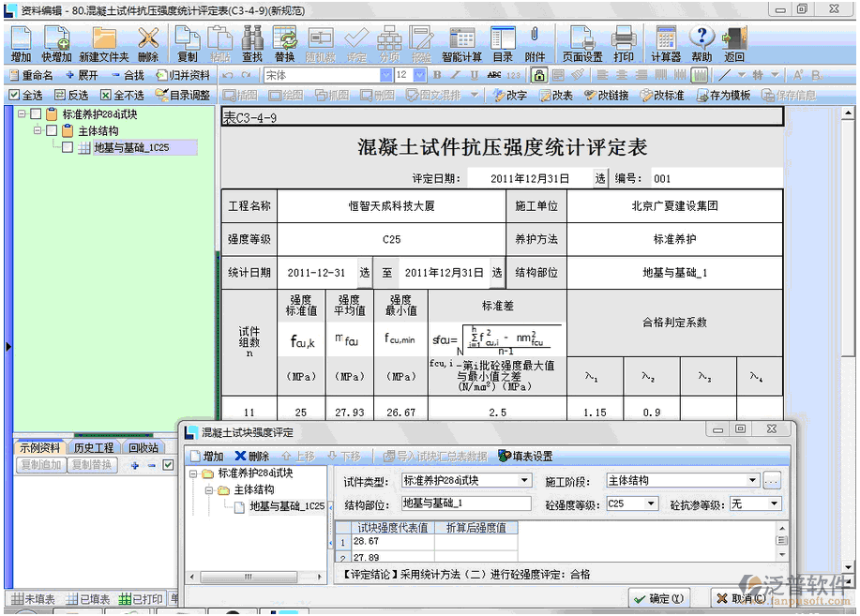Click the 查找 binoculars search icon
860x616 pixels.
(251, 42)
